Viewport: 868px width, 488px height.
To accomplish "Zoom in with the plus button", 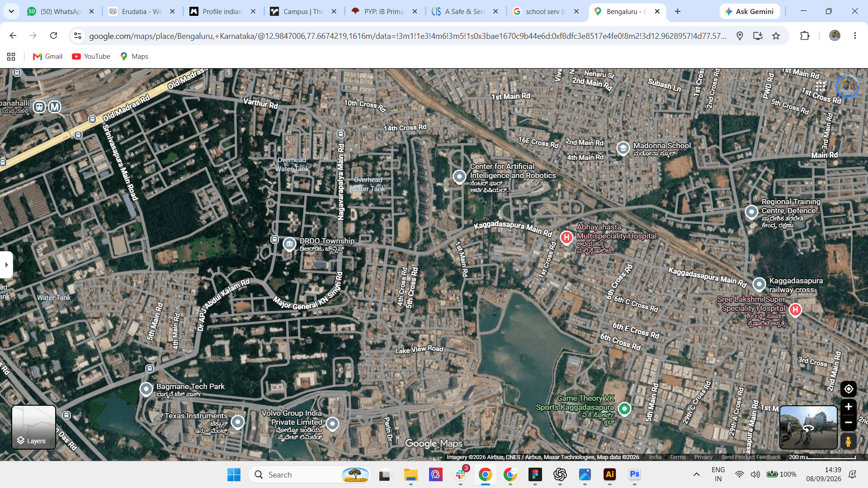I will 848,407.
